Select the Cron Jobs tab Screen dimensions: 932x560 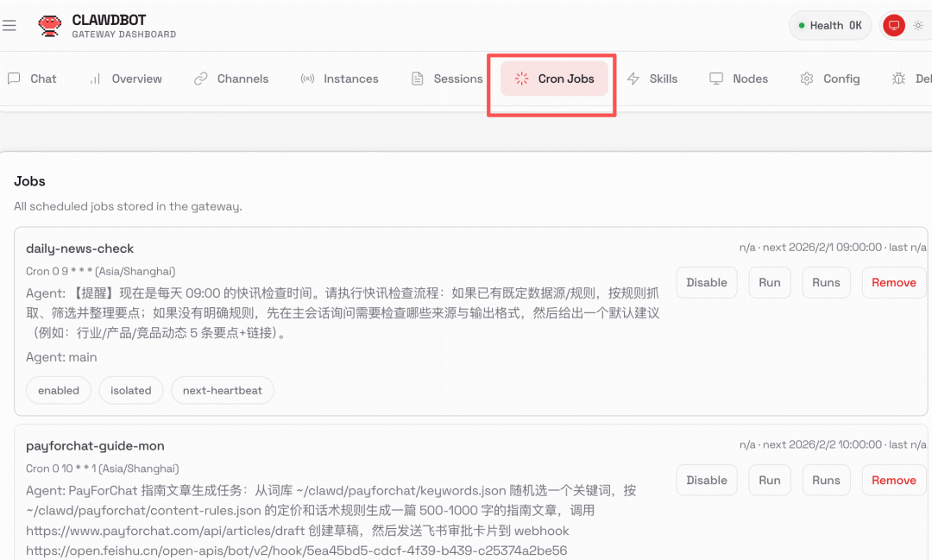(554, 79)
